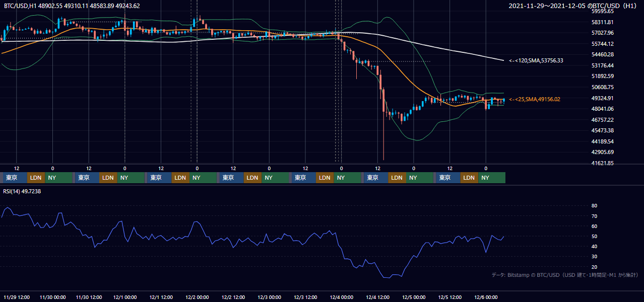The image size is (644, 302).
Task: Select the RSI axis value 20
Action: pyautogui.click(x=594, y=267)
